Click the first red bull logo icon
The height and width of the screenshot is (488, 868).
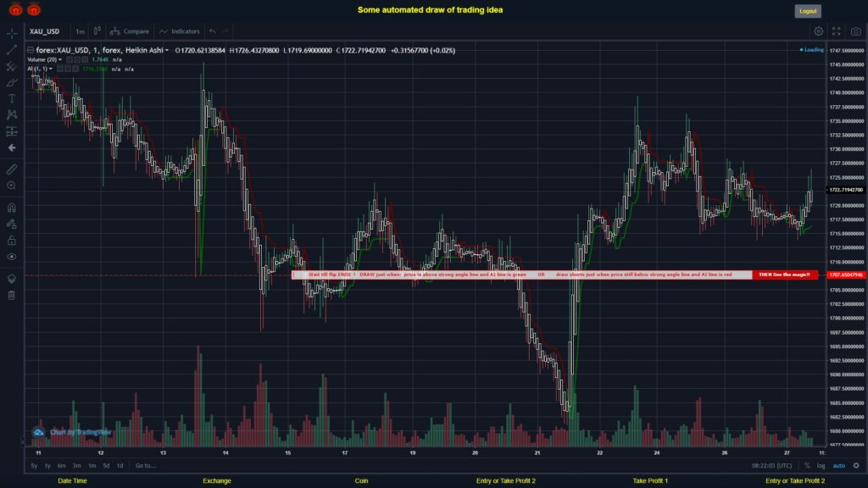point(15,9)
